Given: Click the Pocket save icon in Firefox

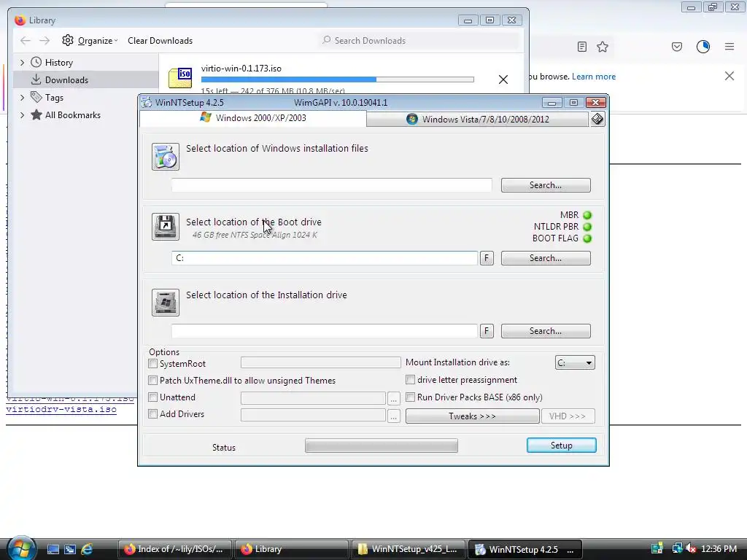Looking at the screenshot, I should click(x=677, y=47).
